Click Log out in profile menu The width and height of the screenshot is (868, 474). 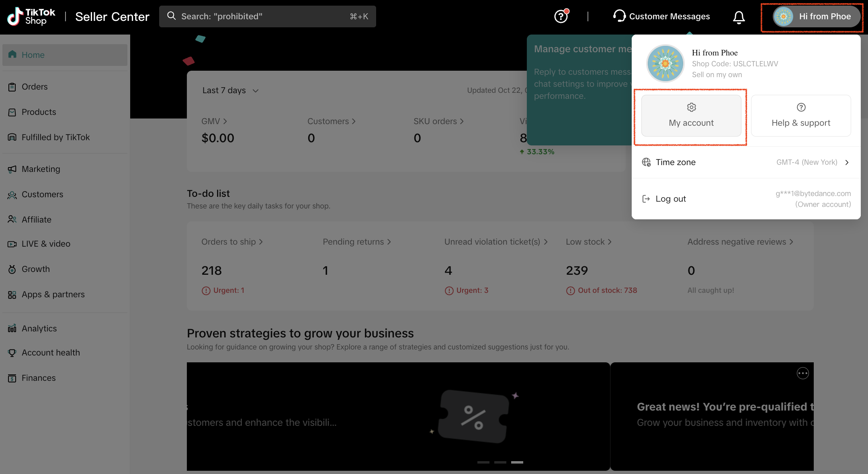tap(670, 199)
